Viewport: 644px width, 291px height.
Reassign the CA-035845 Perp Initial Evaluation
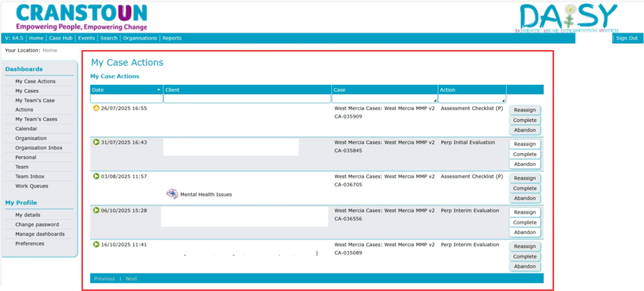point(525,144)
